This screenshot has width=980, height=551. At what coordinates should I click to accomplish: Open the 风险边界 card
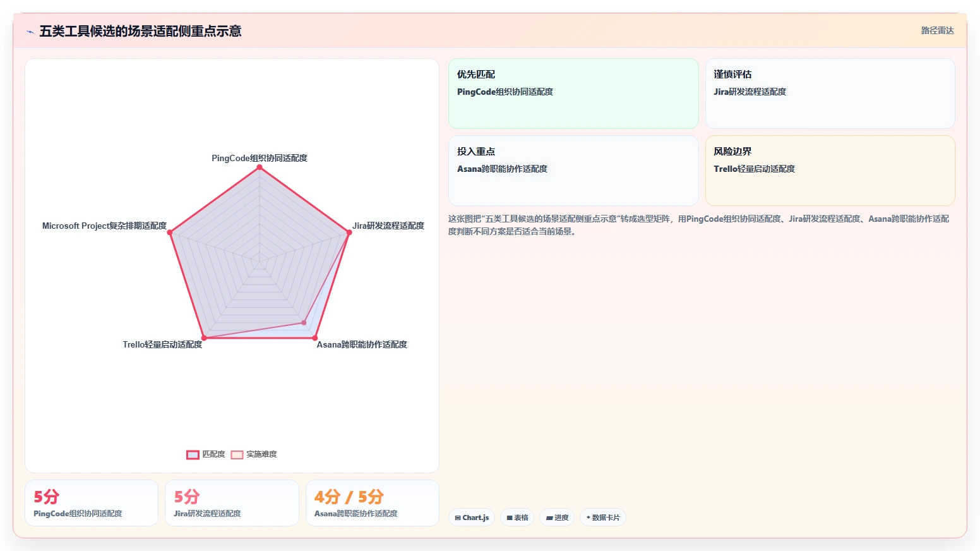(x=830, y=171)
